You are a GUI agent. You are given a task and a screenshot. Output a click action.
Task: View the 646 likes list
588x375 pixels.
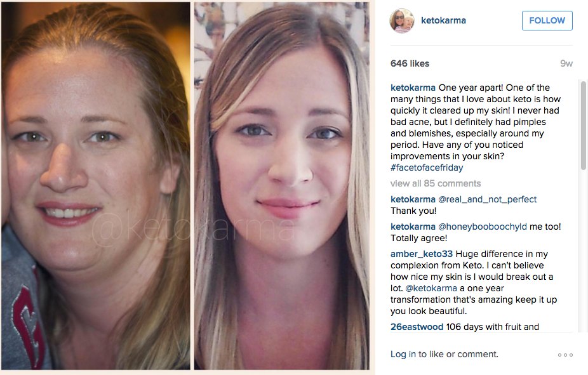click(410, 63)
